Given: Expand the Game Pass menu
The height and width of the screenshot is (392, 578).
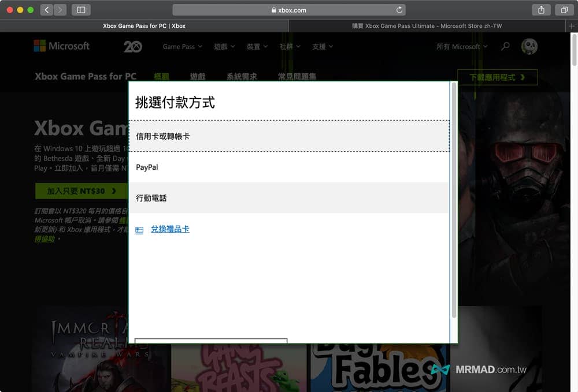Looking at the screenshot, I should point(183,47).
